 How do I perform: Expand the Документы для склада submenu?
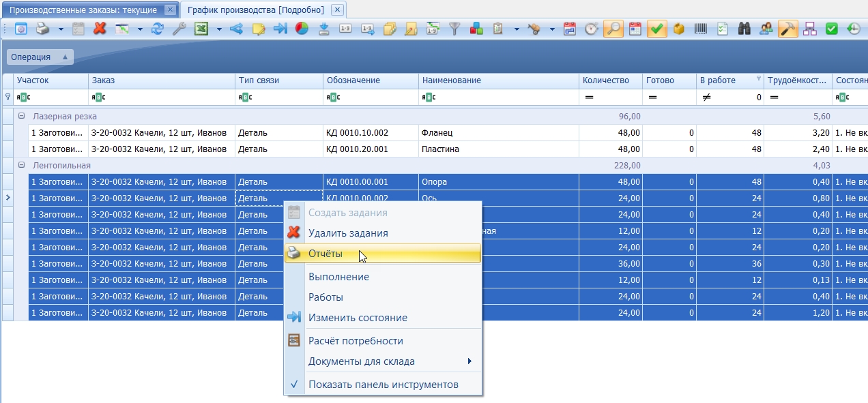[x=383, y=361]
